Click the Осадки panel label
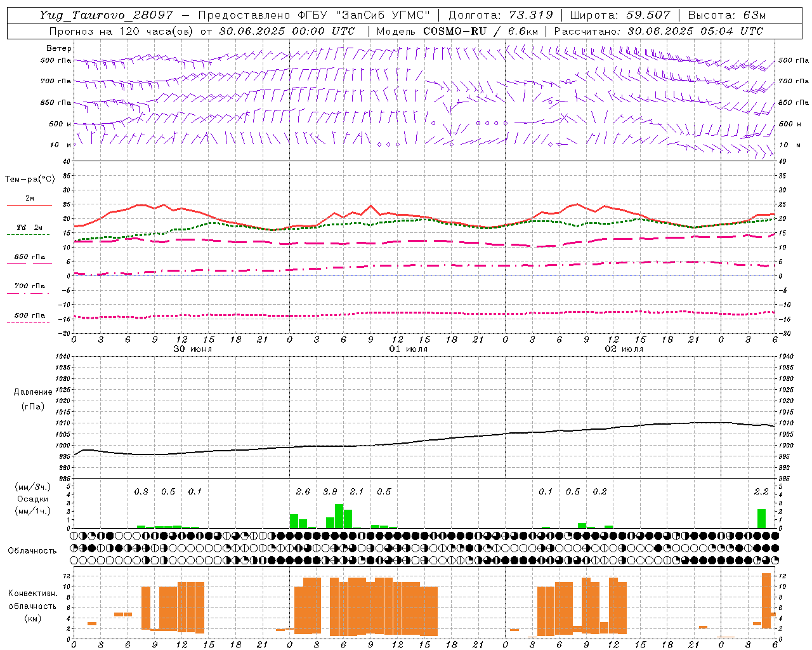Screen dimensions: 812x650 (32, 499)
